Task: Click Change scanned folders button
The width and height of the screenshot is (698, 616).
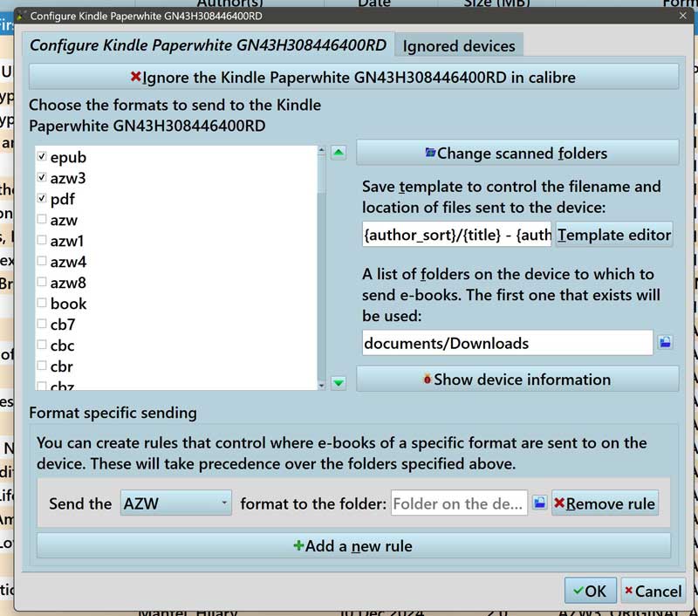Action: (x=517, y=153)
